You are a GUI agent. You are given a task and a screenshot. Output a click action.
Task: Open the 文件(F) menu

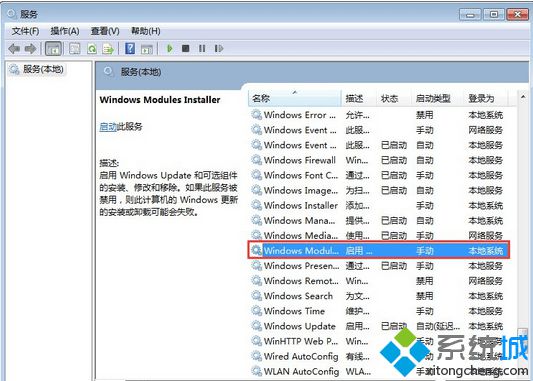[25, 31]
